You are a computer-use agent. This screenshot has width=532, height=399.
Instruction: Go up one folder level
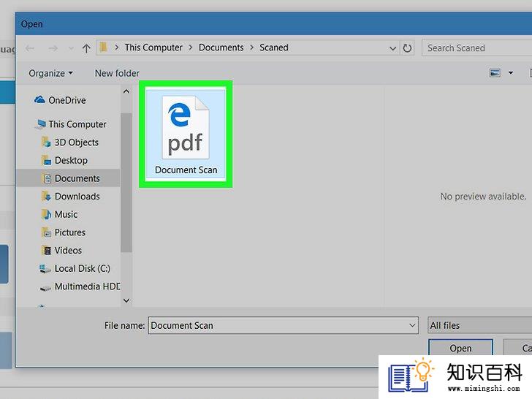click(x=86, y=48)
